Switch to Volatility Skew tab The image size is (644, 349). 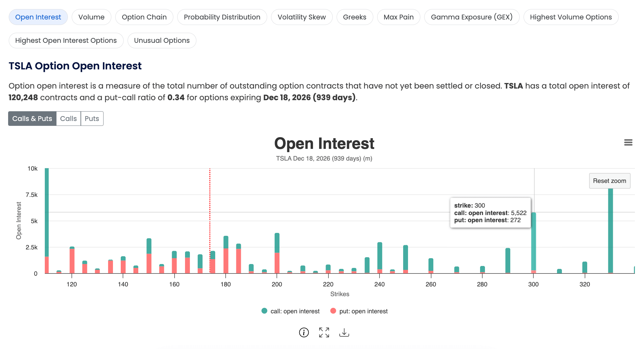[x=302, y=17]
